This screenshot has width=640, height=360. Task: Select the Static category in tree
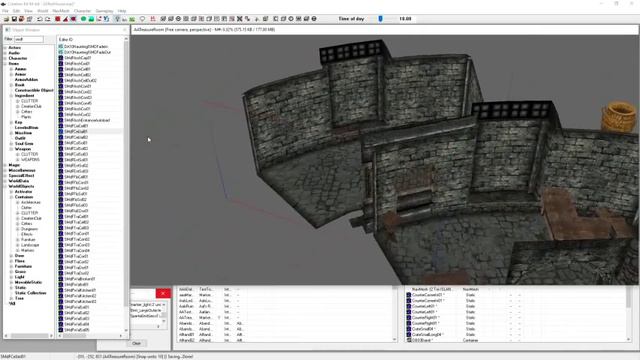20,287
